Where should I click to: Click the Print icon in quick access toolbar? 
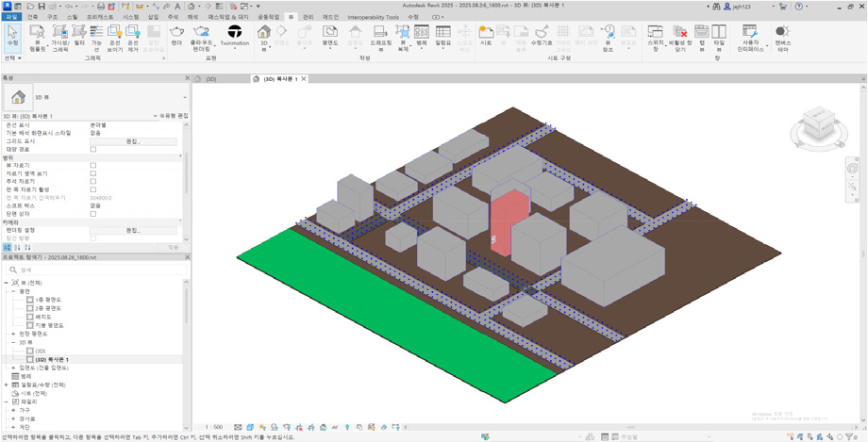[x=101, y=6]
